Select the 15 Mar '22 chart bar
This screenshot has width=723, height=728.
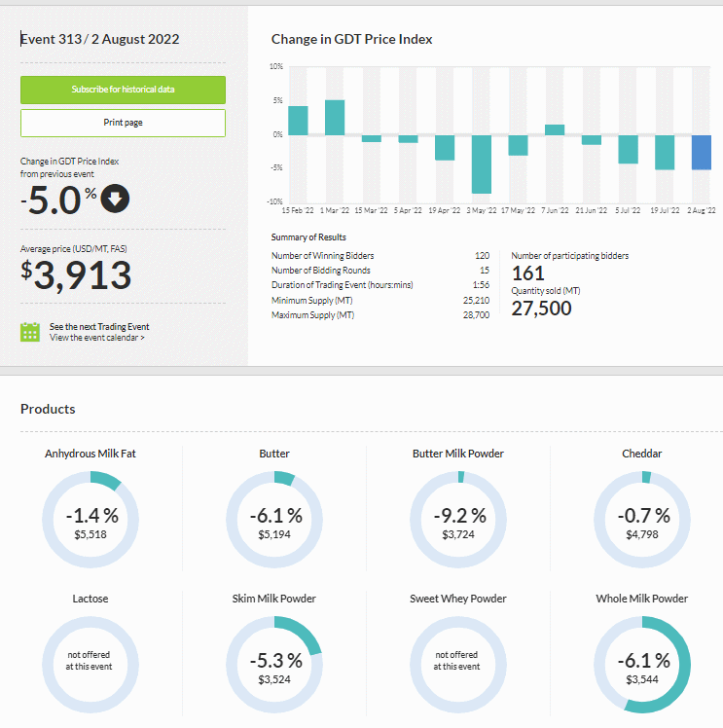click(x=372, y=139)
